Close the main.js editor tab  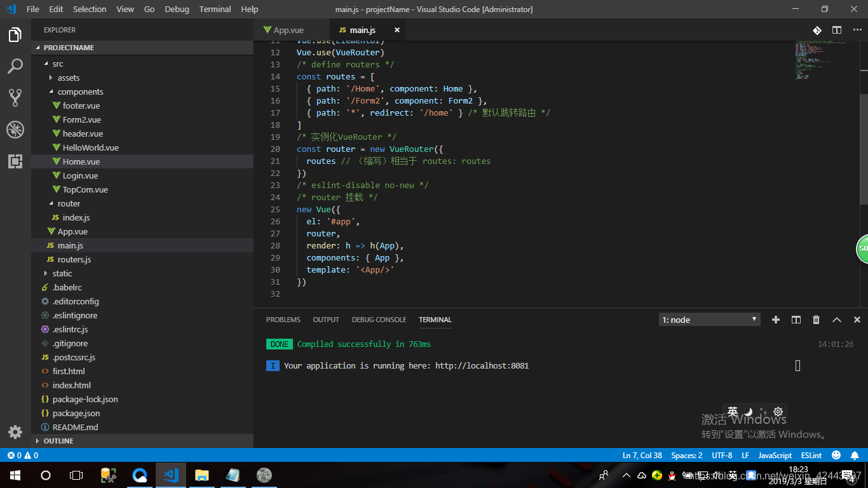coord(397,30)
